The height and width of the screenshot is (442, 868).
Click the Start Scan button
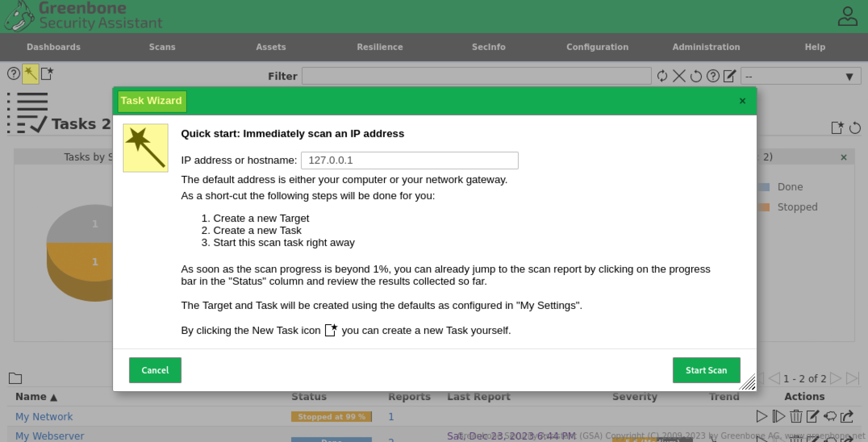point(706,370)
